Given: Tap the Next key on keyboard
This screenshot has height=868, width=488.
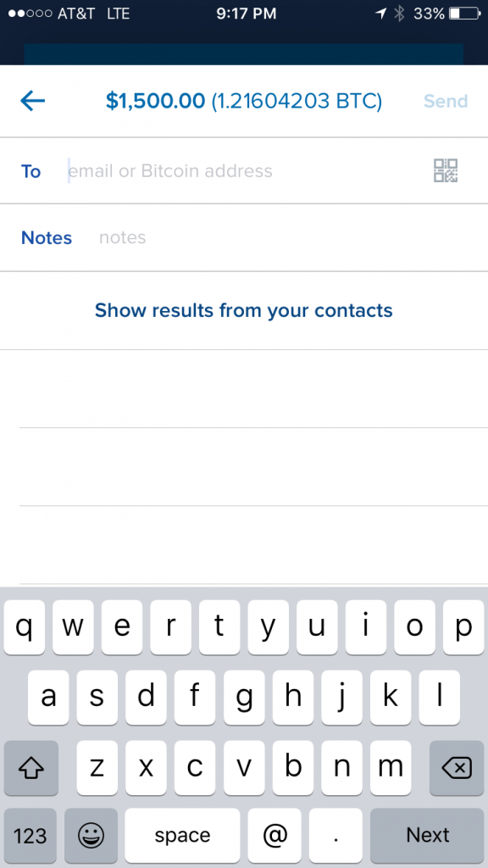Looking at the screenshot, I should (427, 835).
